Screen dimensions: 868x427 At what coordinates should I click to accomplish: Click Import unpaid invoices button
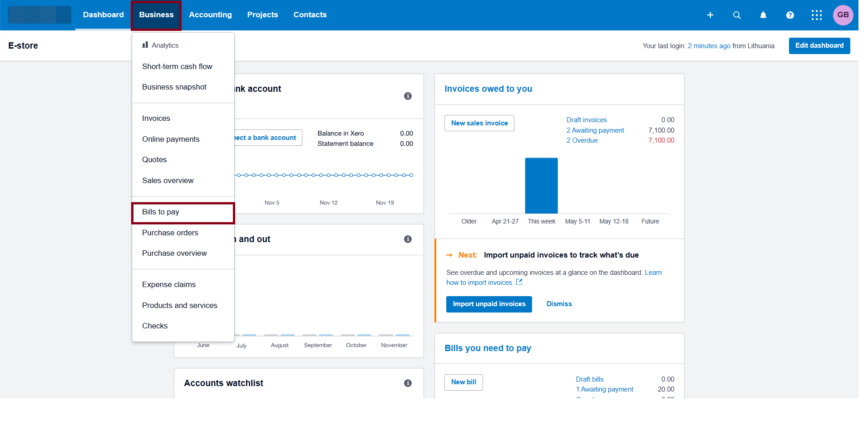click(x=489, y=304)
